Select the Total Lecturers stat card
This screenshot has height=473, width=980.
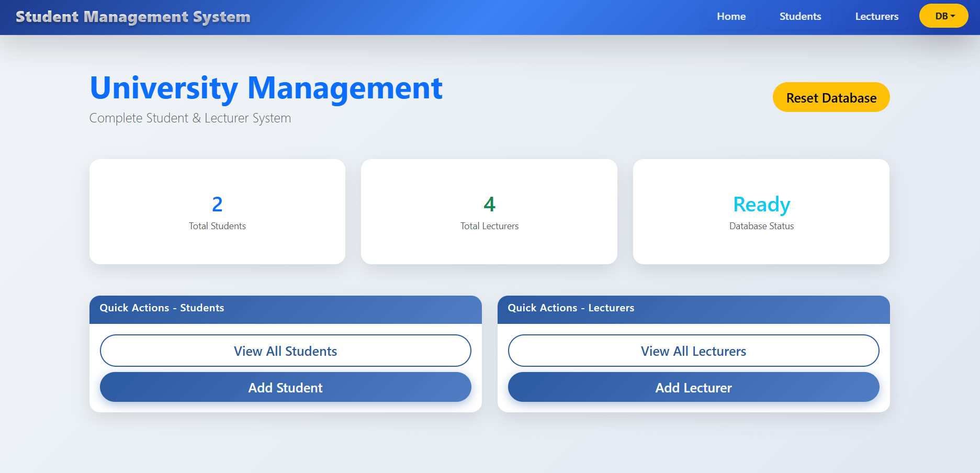point(489,211)
